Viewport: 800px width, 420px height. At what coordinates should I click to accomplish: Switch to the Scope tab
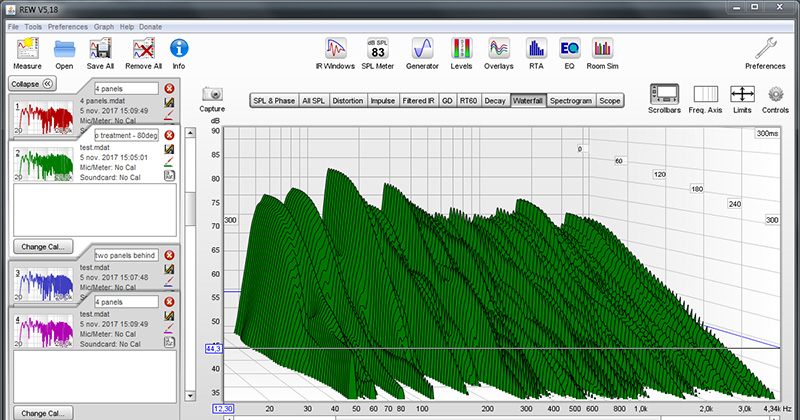610,101
